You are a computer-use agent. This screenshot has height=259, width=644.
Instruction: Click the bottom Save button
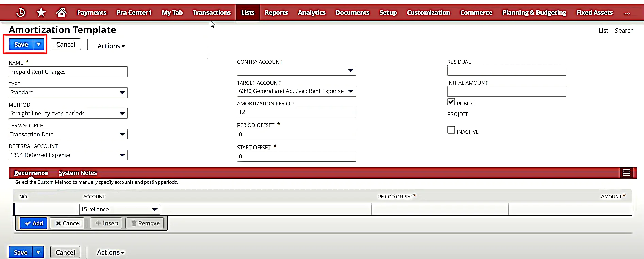(20, 252)
